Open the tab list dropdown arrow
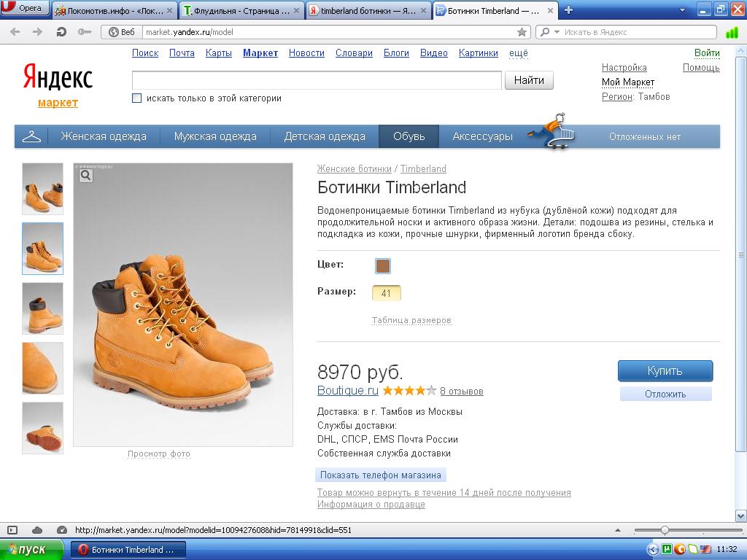 tap(682, 10)
